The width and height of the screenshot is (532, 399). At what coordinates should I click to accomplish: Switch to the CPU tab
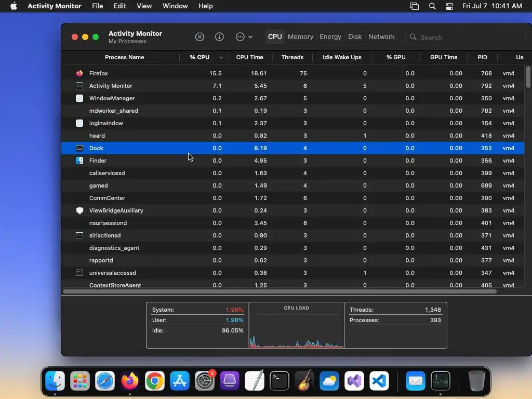[275, 37]
